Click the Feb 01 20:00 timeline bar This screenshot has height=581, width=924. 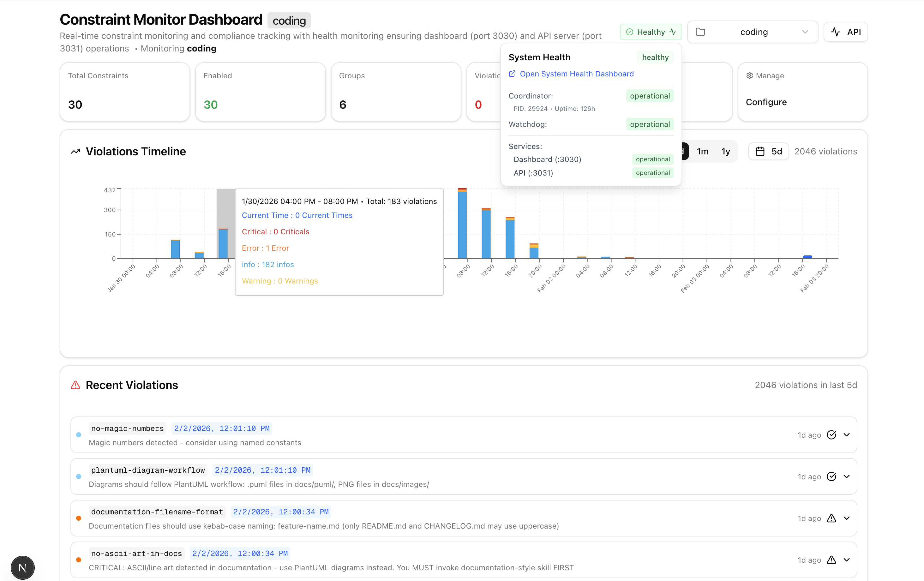534,251
